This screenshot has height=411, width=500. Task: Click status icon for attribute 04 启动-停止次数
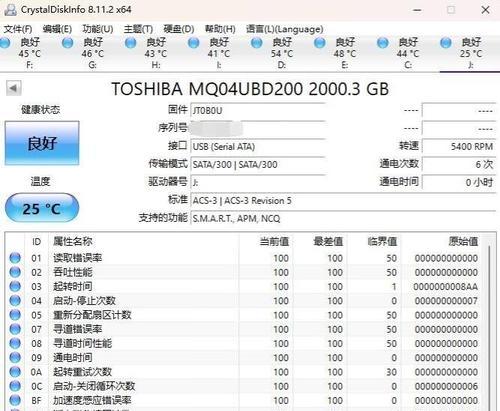tap(15, 301)
